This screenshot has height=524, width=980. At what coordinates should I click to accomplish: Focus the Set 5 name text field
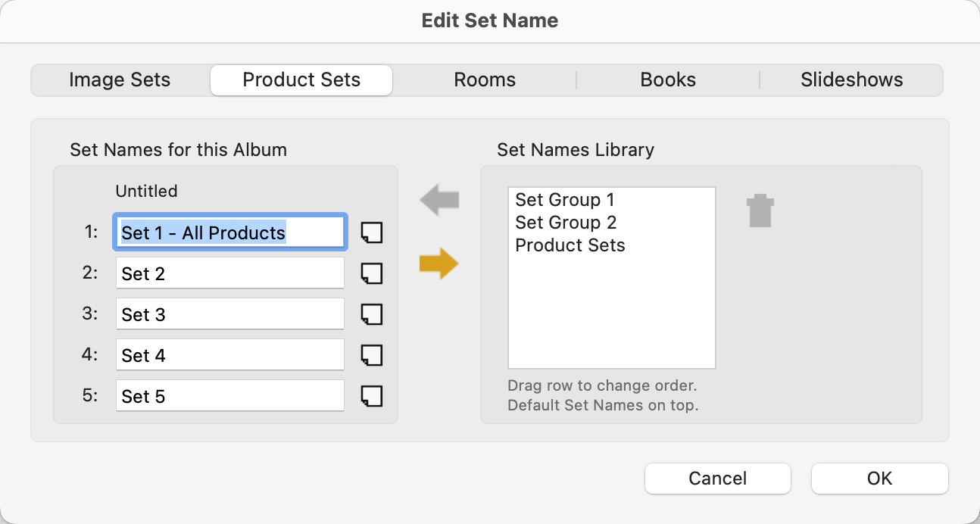click(x=229, y=396)
